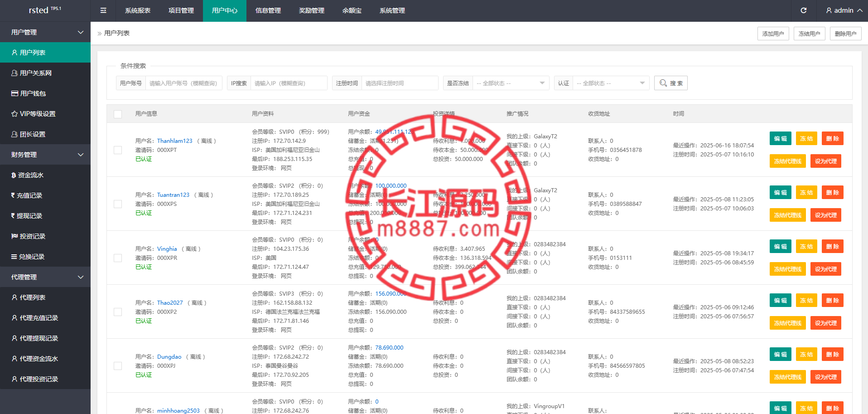Click the 用户钱包 wallet icon
This screenshot has width=868, height=414.
coord(14,93)
